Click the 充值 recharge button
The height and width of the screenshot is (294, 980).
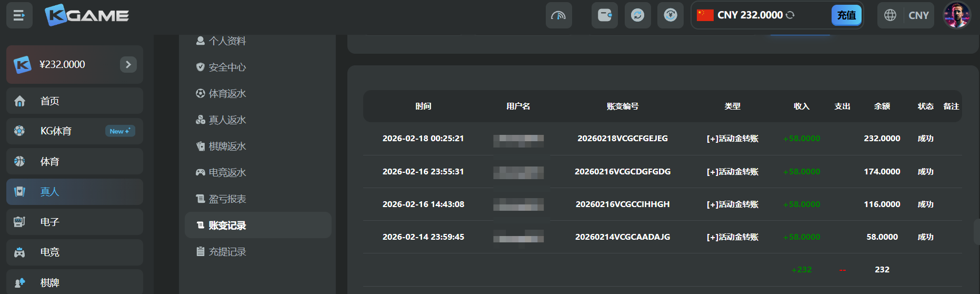point(846,15)
